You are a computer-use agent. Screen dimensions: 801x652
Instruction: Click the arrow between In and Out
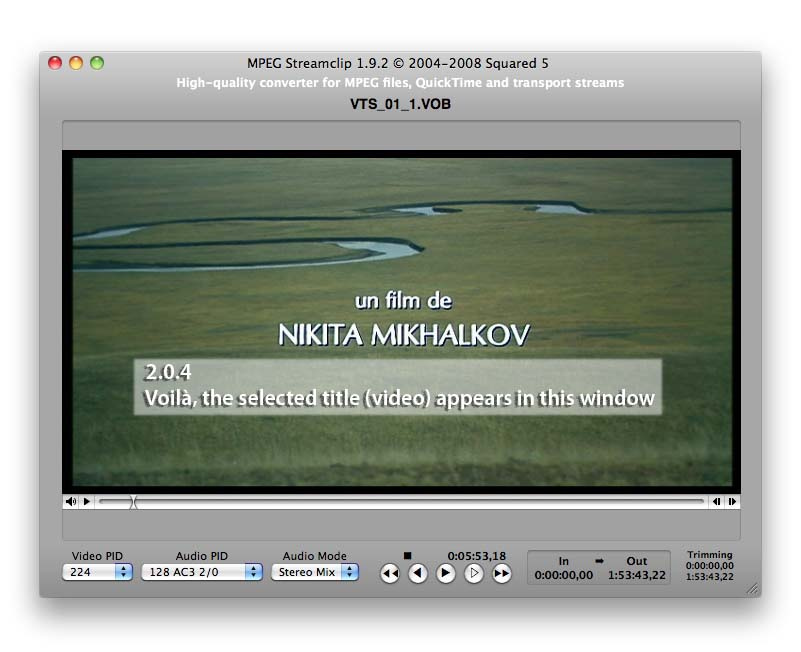[599, 561]
